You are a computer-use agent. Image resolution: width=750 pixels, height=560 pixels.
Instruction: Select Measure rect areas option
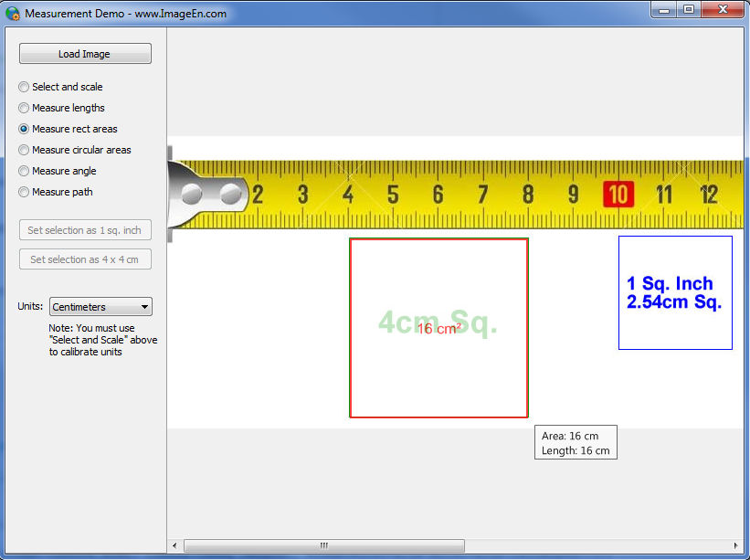[x=68, y=129]
